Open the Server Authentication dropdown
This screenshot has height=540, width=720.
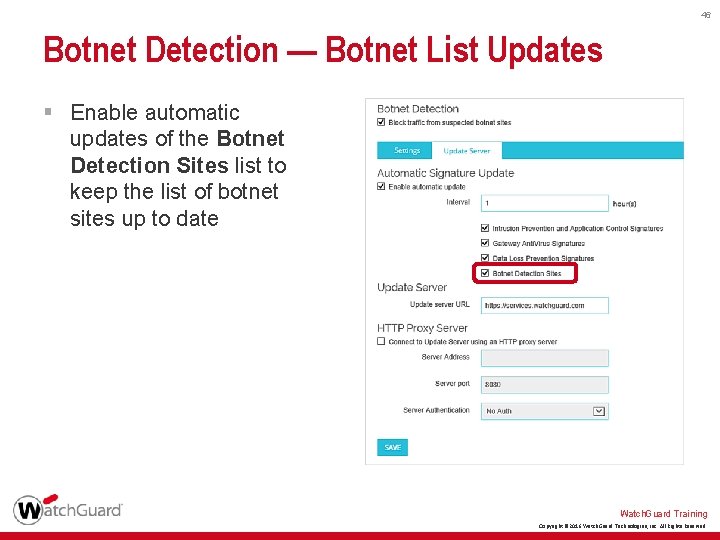pyautogui.click(x=545, y=411)
